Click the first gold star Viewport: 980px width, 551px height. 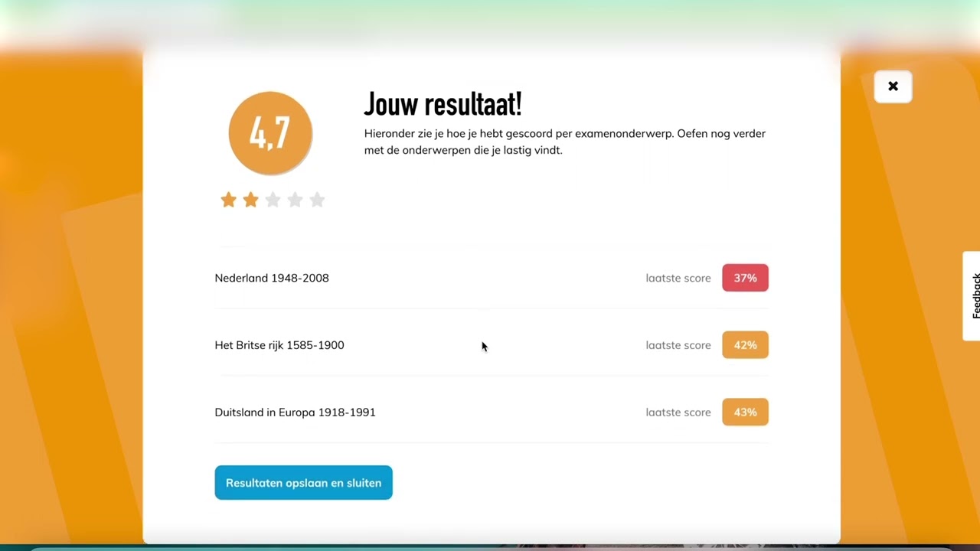point(228,200)
